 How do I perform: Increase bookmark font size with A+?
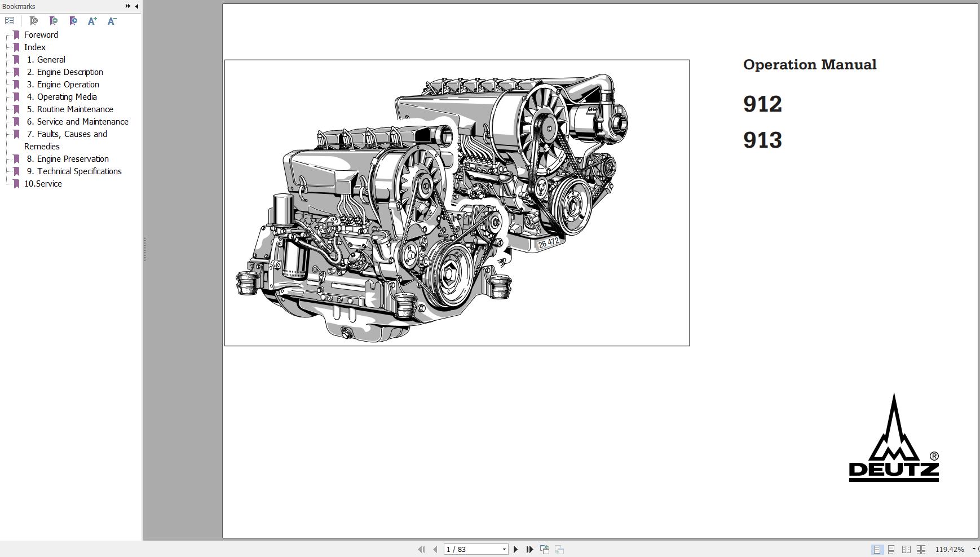pyautogui.click(x=92, y=21)
